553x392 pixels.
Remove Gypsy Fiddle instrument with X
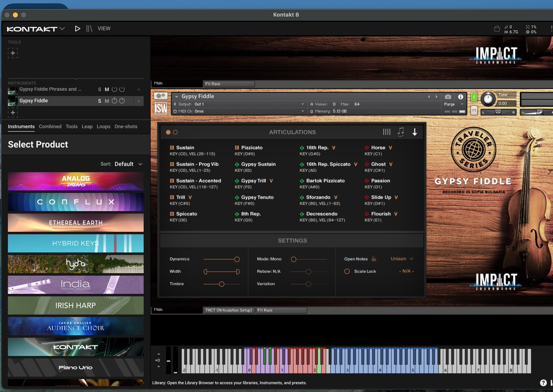coord(139,101)
